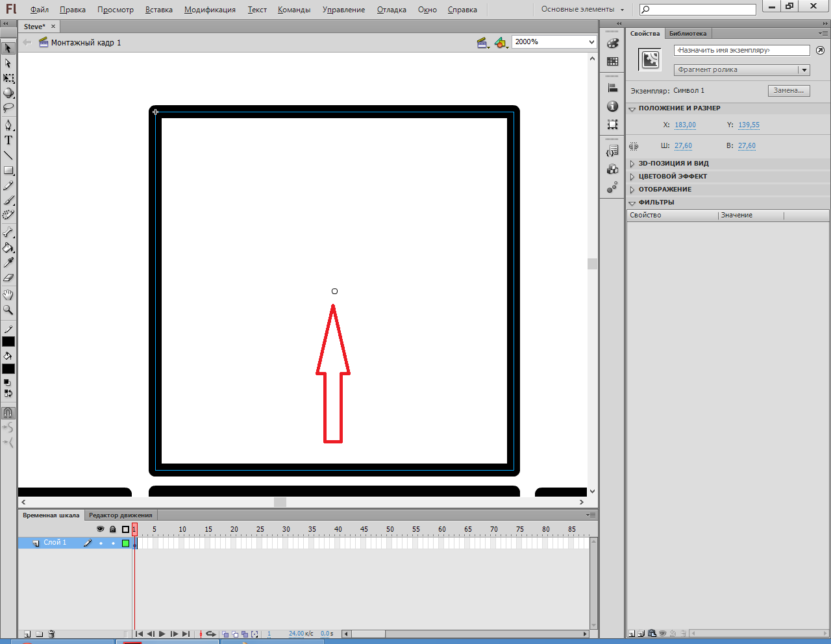Click the black-and-white default colors icon
Image resolution: width=831 pixels, height=644 pixels.
click(x=7, y=383)
